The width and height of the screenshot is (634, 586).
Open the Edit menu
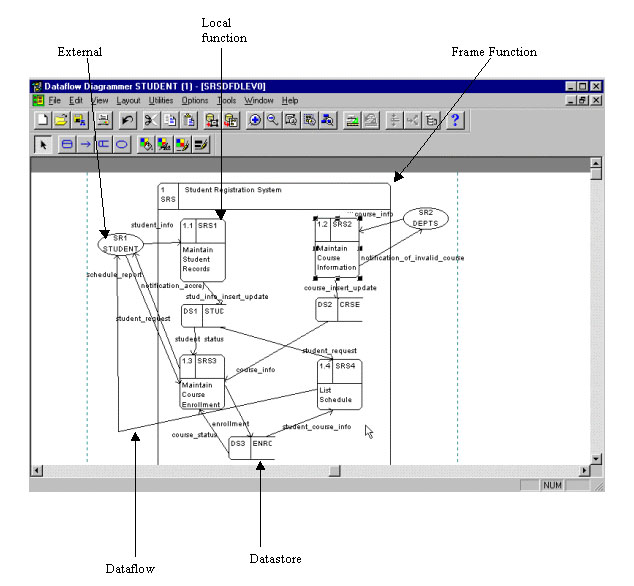pos(75,100)
